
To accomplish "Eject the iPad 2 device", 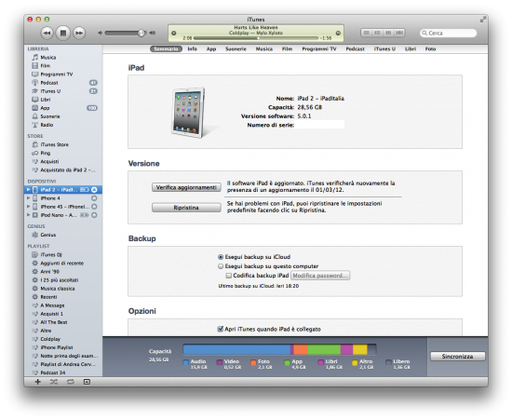I will tap(94, 190).
